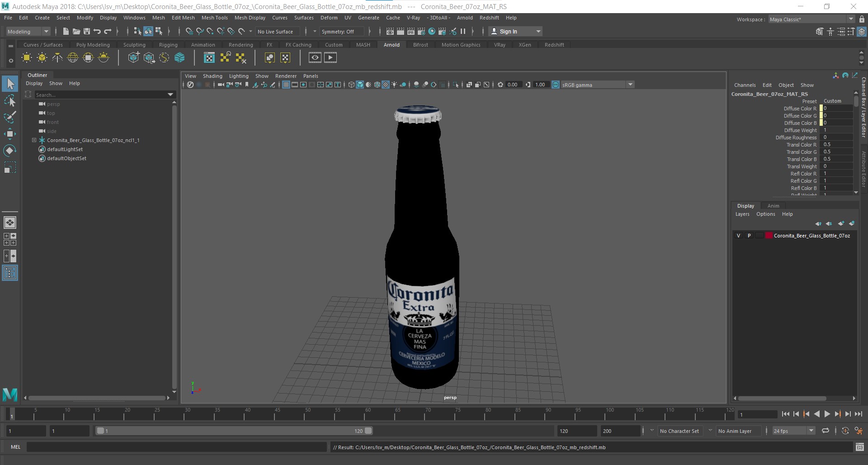This screenshot has width=868, height=465.
Task: Click the time range slider bar
Action: tap(234, 431)
